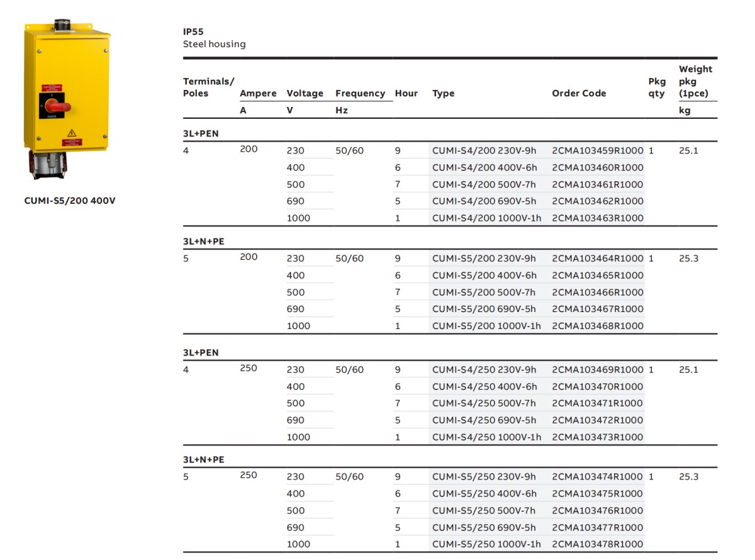Select order code 2CMA103475R1000

598,494
